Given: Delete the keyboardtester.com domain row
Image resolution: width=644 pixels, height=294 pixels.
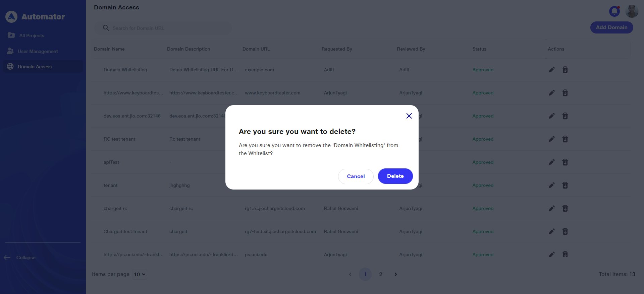Looking at the screenshot, I should pyautogui.click(x=565, y=93).
